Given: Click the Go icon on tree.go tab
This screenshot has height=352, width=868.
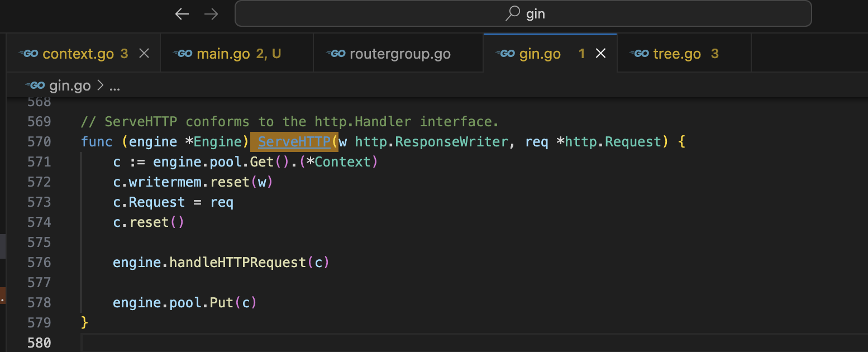Looking at the screenshot, I should point(640,54).
